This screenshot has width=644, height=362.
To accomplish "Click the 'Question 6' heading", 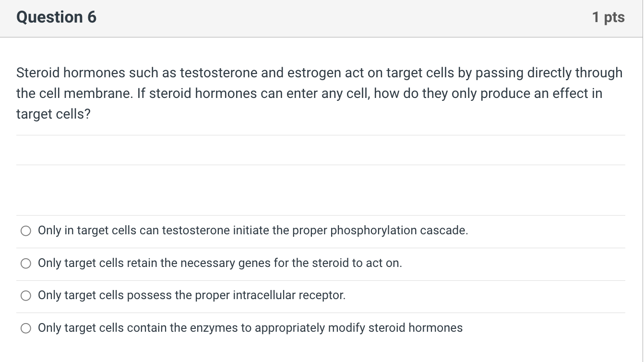I will 56,17.
